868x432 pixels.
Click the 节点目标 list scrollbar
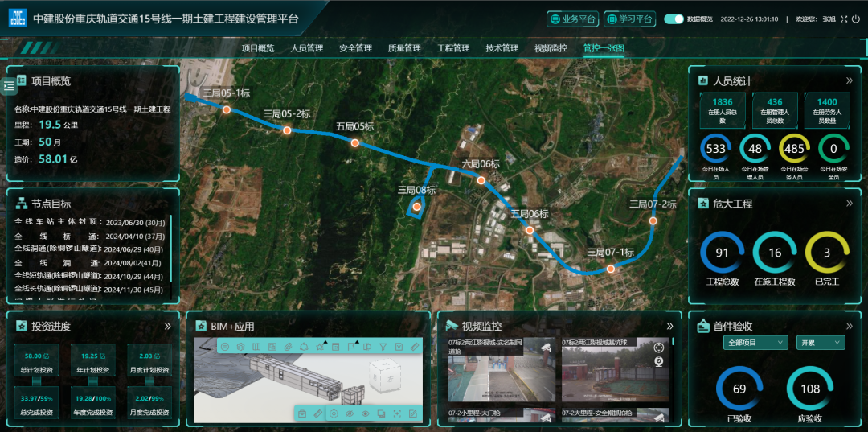tap(171, 249)
